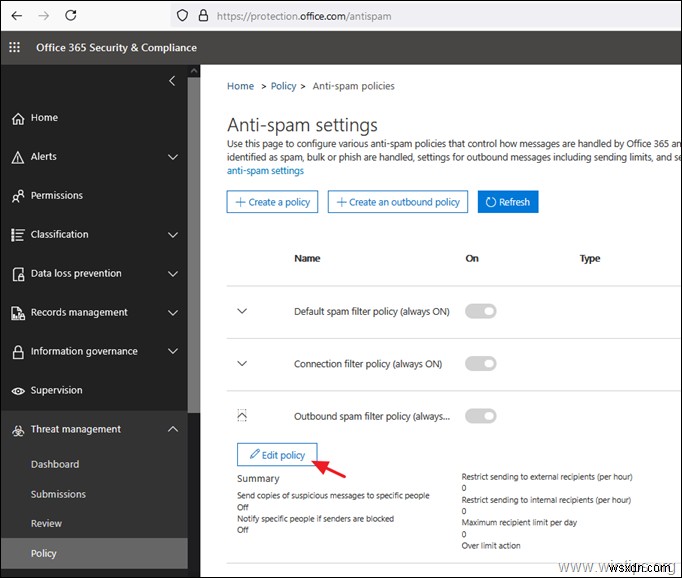The height and width of the screenshot is (578, 682).
Task: Expand the Data loss prevention chevron
Action: tap(173, 274)
